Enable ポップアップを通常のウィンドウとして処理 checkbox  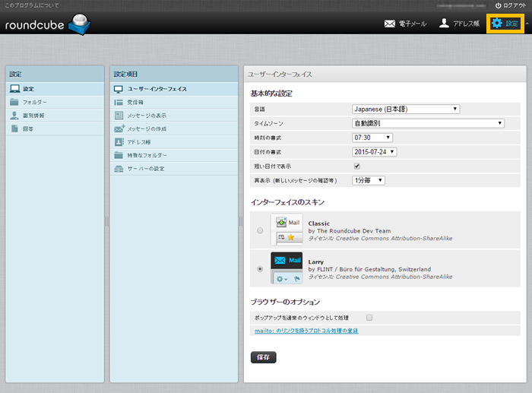(x=369, y=317)
